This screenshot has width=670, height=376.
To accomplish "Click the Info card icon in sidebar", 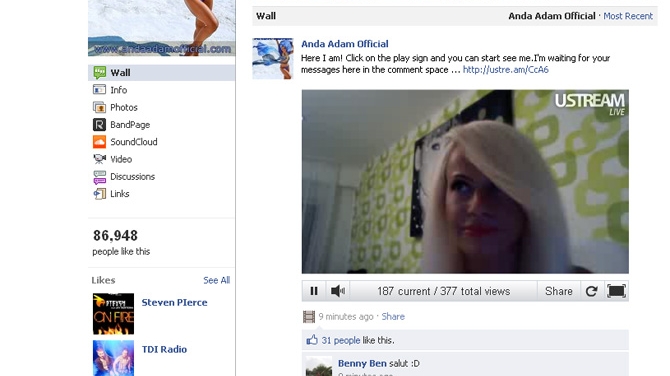I will (x=99, y=90).
